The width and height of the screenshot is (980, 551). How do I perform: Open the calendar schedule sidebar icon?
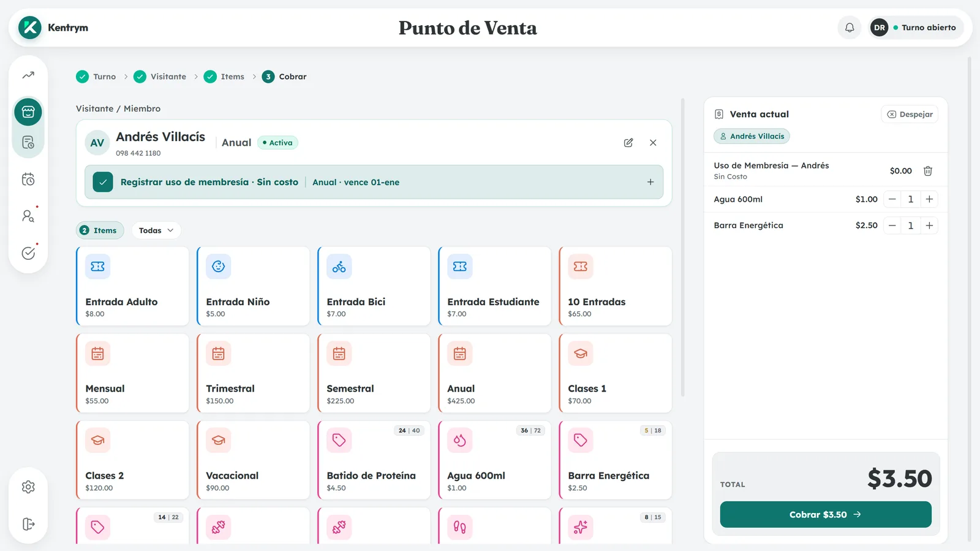[x=28, y=180]
